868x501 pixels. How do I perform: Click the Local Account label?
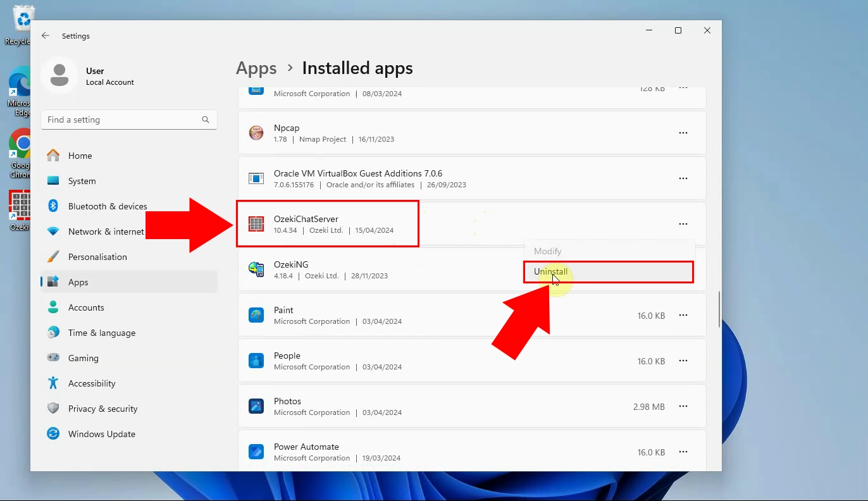click(110, 82)
